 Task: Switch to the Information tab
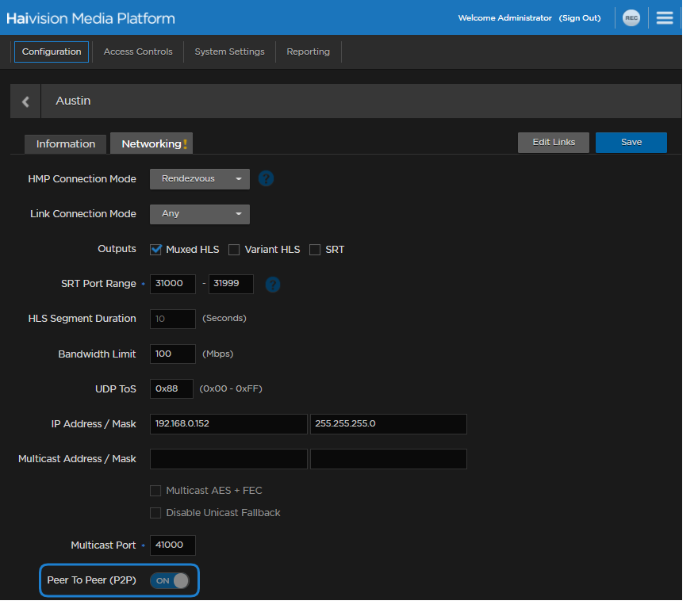pos(66,143)
